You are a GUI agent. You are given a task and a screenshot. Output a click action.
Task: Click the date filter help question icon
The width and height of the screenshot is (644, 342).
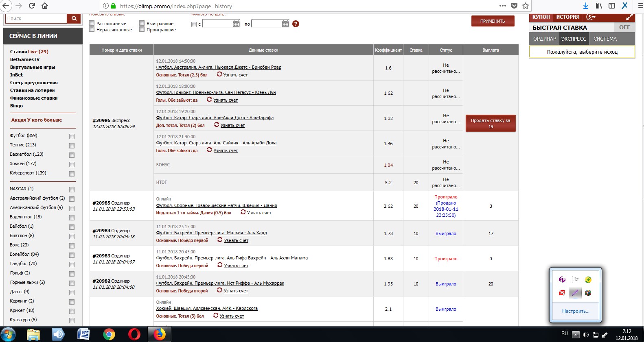pyautogui.click(x=296, y=24)
